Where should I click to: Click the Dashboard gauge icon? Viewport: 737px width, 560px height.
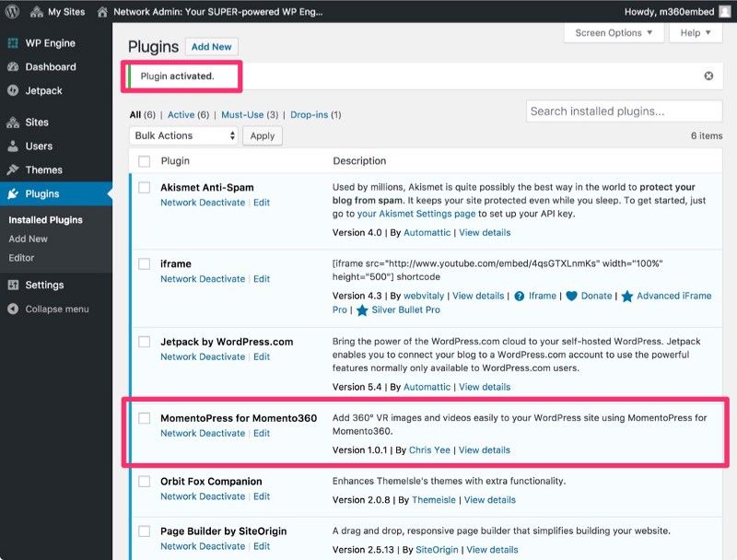coord(13,66)
